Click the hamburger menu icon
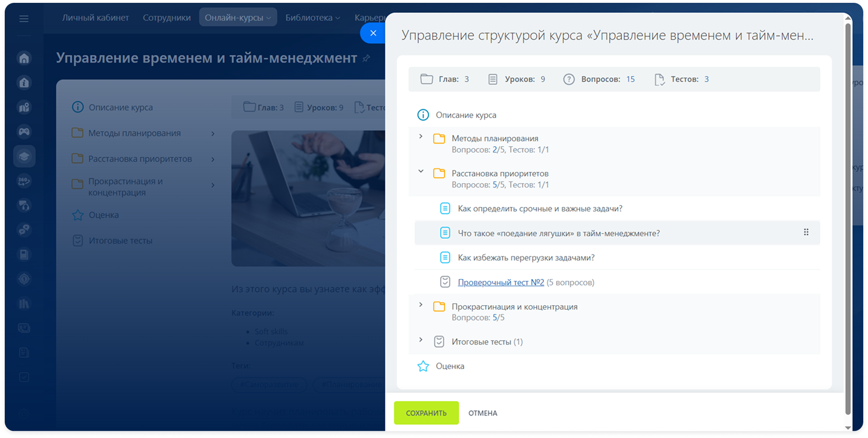Viewport: 868px width, 438px height. (24, 19)
